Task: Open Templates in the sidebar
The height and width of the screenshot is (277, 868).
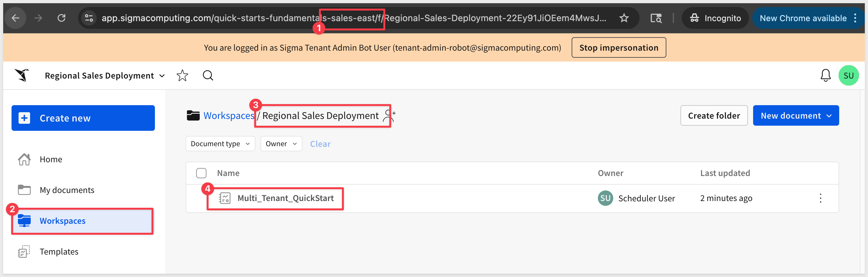Action: [59, 251]
